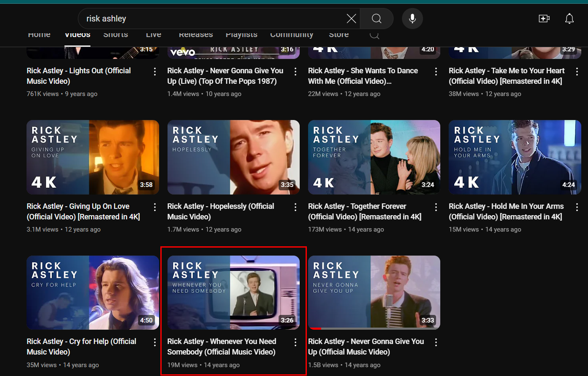Image resolution: width=588 pixels, height=376 pixels.
Task: Start voice search with microphone icon
Action: [412, 19]
